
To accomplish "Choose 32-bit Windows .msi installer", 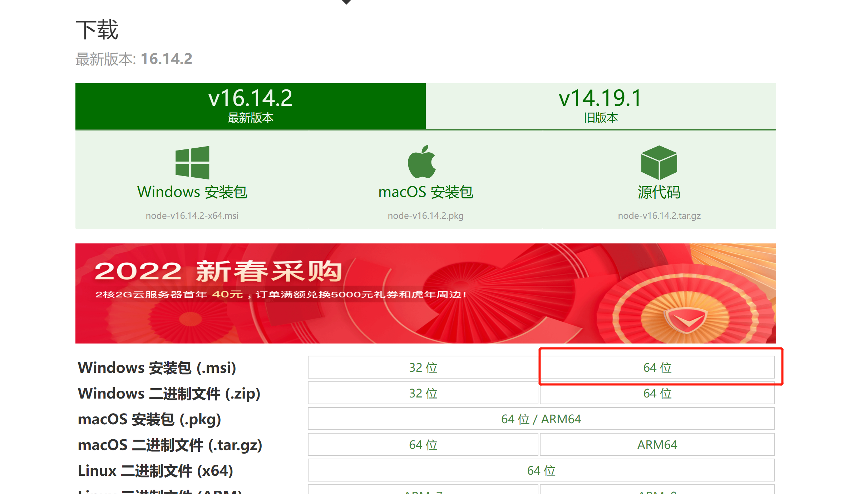I will point(423,367).
